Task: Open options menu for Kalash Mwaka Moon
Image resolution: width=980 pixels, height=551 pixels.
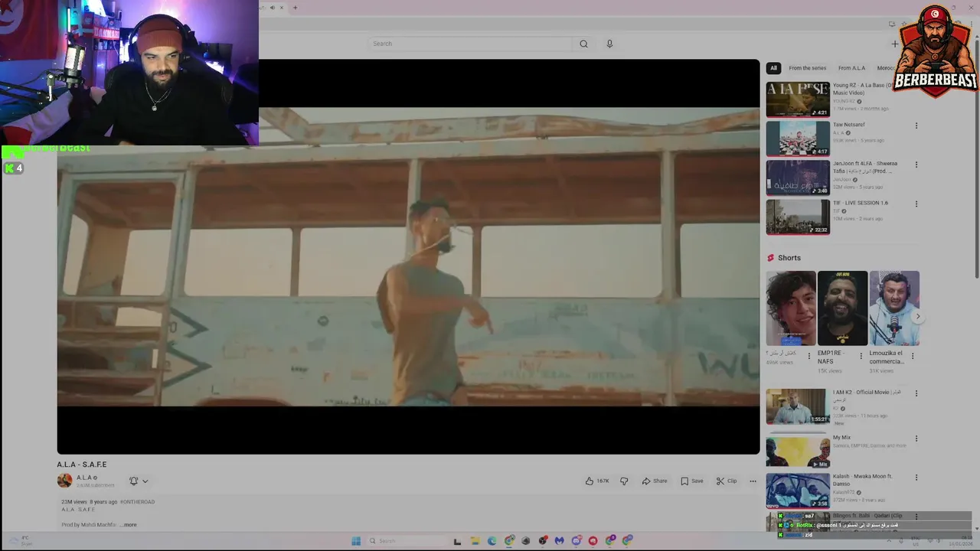Action: [916, 478]
